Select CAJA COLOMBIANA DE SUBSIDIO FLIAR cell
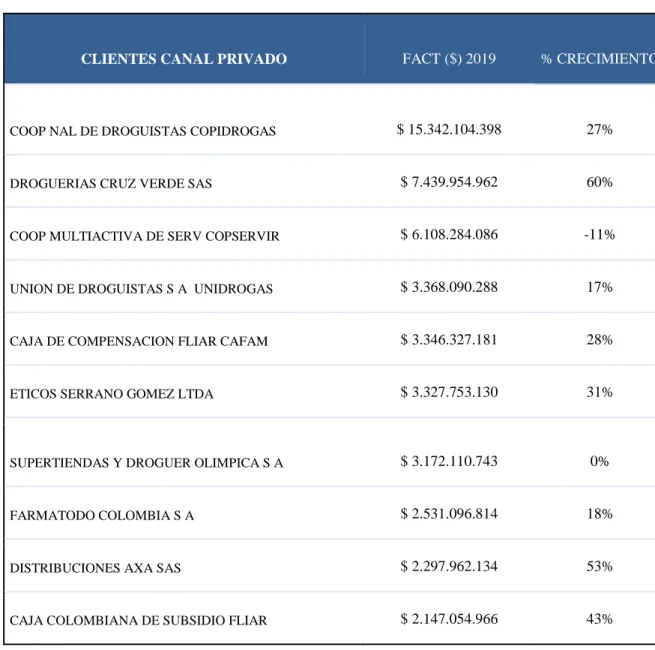655x650 pixels. pyautogui.click(x=138, y=621)
